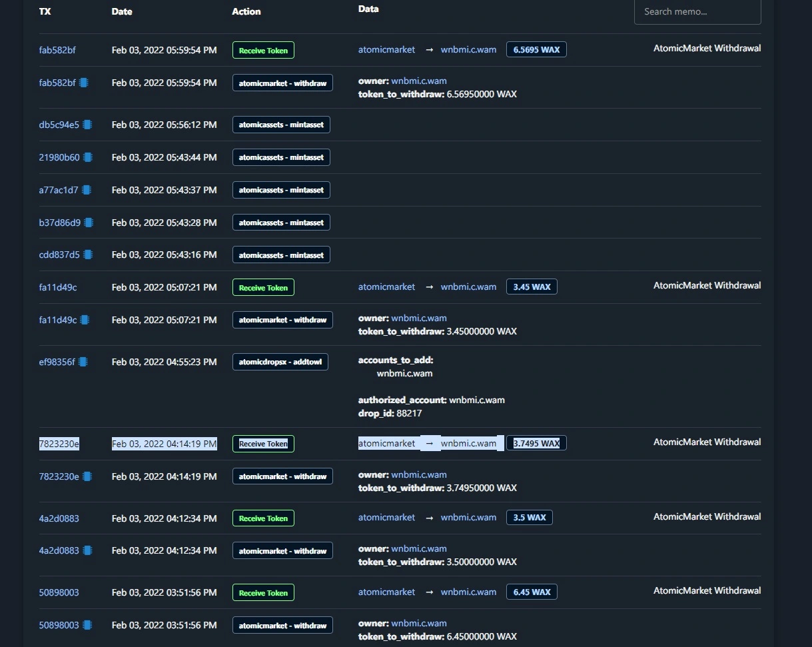The width and height of the screenshot is (812, 647).
Task: Click atomicmarket - withdraw badge in 50898003 row
Action: (x=282, y=626)
